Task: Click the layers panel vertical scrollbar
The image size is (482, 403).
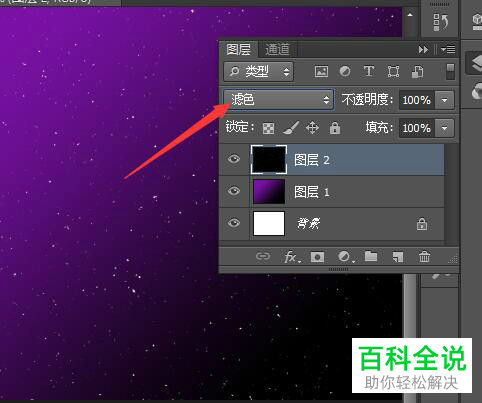Action: 450,193
